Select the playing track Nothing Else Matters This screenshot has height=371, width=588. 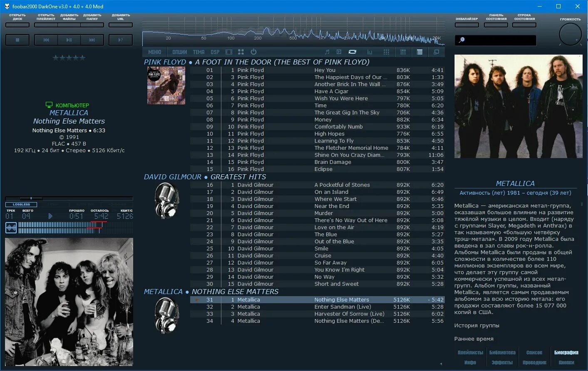pos(317,299)
